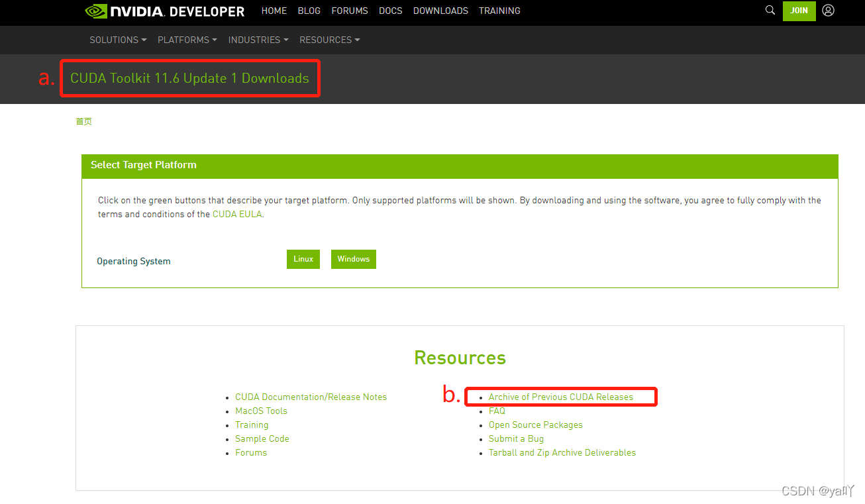Open Archive of Previous CUDA Releases
This screenshot has width=865, height=504.
coord(561,397)
